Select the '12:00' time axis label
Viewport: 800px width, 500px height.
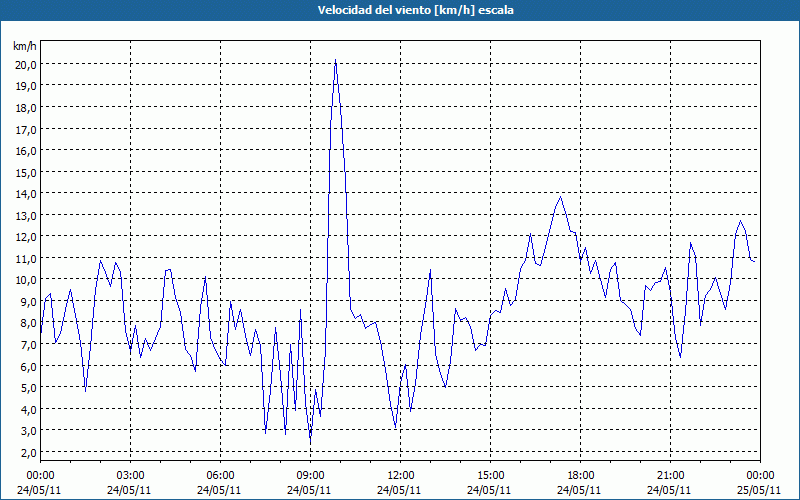pos(401,476)
